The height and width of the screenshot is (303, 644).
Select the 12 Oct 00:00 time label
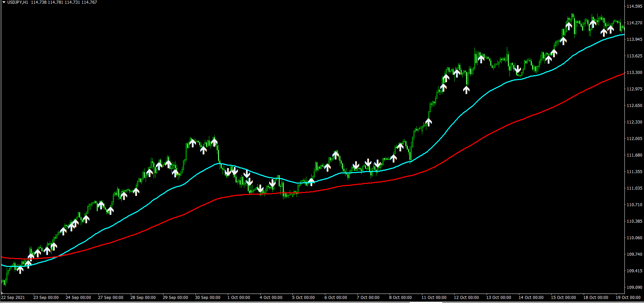[x=466, y=298]
